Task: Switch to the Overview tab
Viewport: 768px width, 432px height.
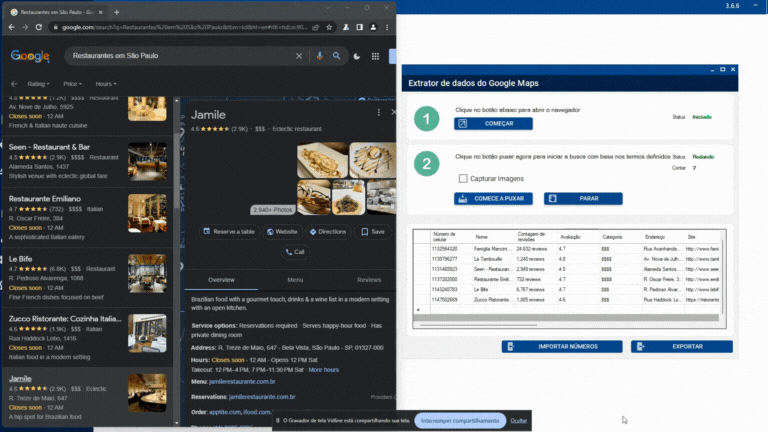Action: 221,280
